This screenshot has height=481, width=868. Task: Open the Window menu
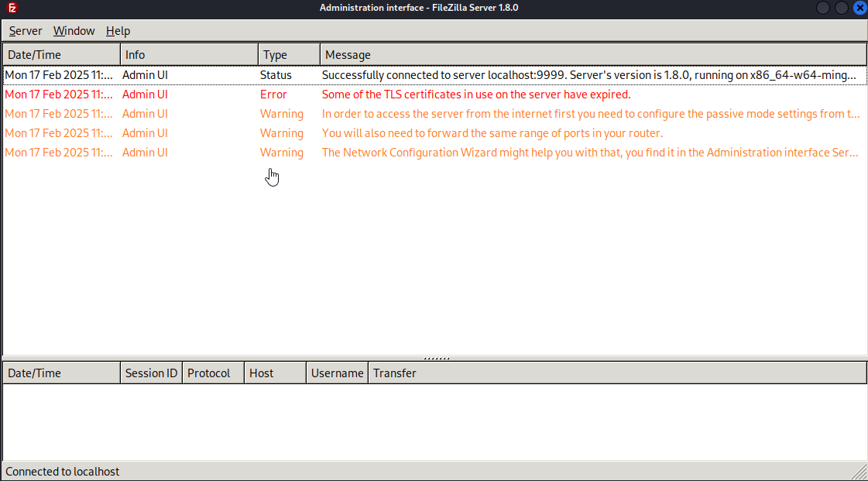pyautogui.click(x=74, y=31)
